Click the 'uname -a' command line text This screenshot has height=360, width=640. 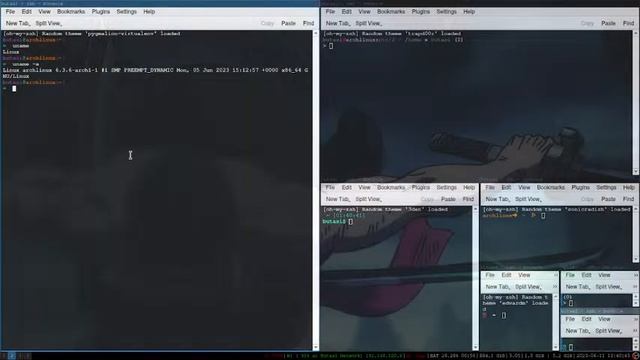[26, 64]
